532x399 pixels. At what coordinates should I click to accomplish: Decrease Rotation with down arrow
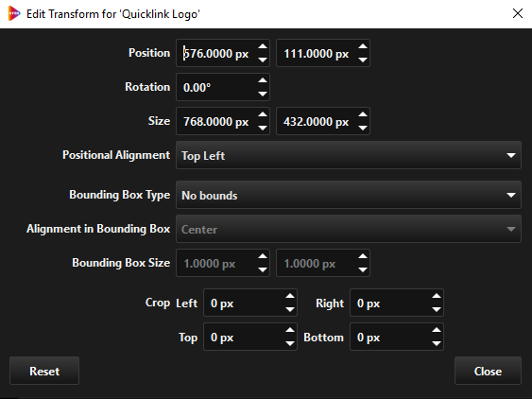point(263,94)
